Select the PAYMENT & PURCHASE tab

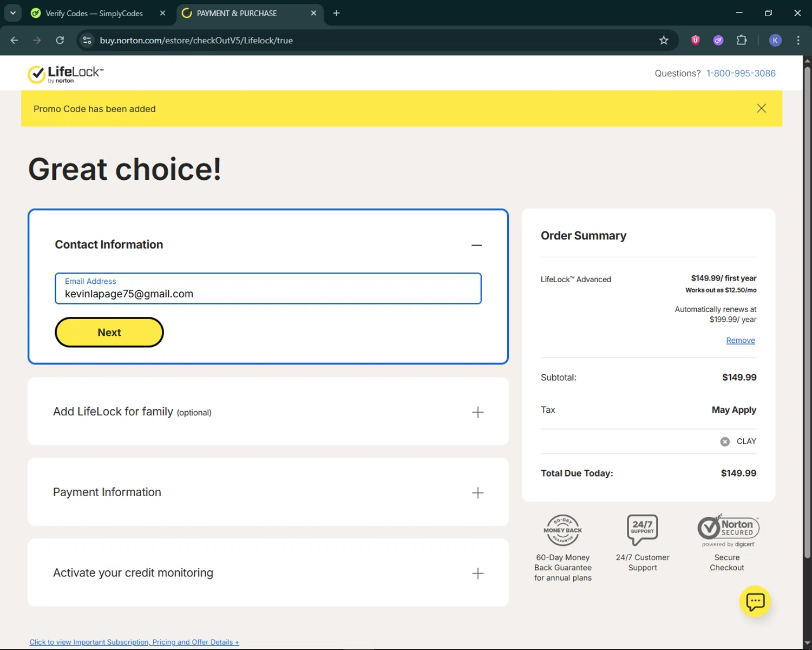tap(237, 13)
